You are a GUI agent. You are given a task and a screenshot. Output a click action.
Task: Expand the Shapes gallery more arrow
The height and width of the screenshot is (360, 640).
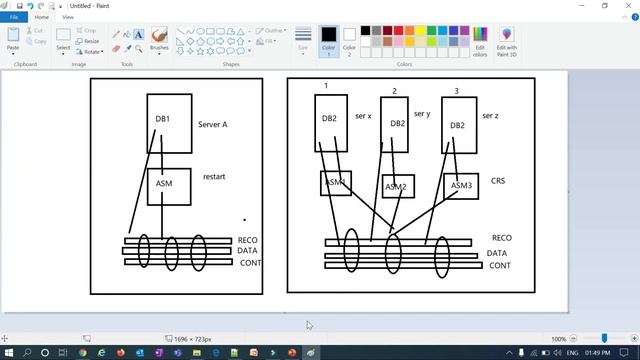click(249, 51)
